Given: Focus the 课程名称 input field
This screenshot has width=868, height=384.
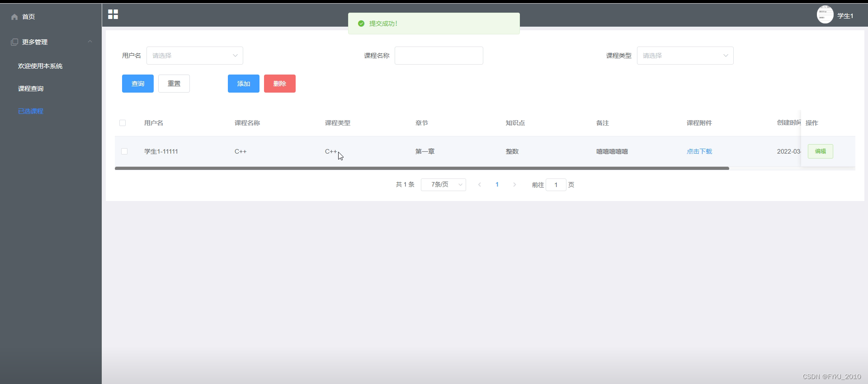Looking at the screenshot, I should (439, 56).
